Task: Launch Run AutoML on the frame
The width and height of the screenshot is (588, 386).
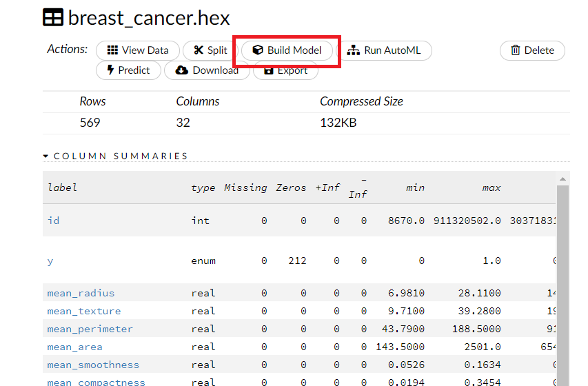Action: pos(383,50)
